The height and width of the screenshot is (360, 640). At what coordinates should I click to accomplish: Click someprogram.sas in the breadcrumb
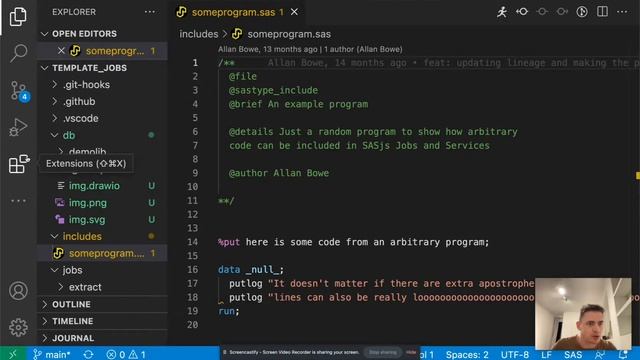point(289,34)
